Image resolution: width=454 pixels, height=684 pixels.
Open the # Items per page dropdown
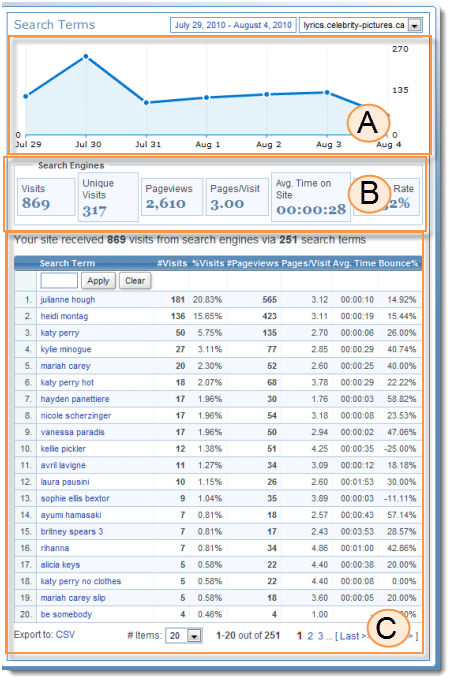coord(183,636)
